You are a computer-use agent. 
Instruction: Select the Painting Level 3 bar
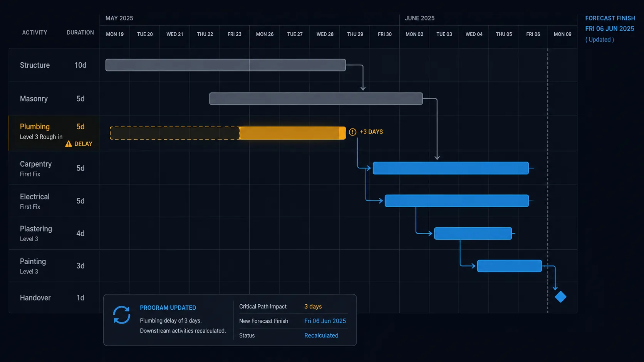click(509, 266)
